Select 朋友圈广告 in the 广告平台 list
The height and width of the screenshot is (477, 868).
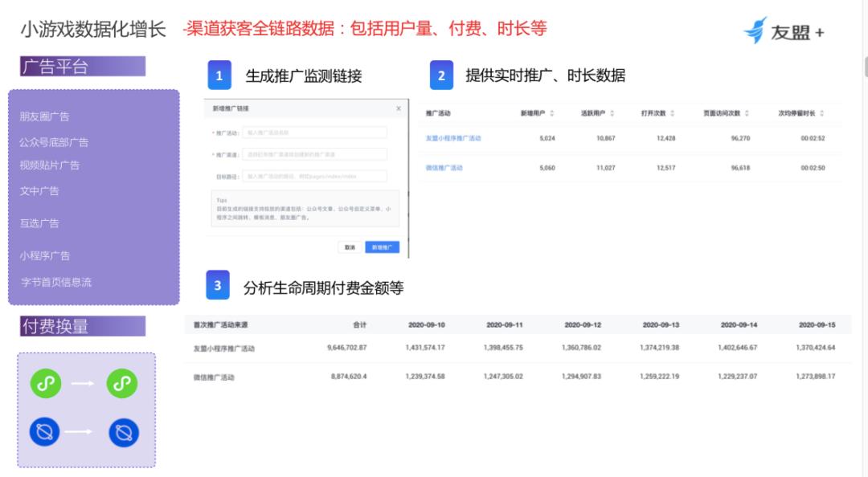click(x=44, y=116)
